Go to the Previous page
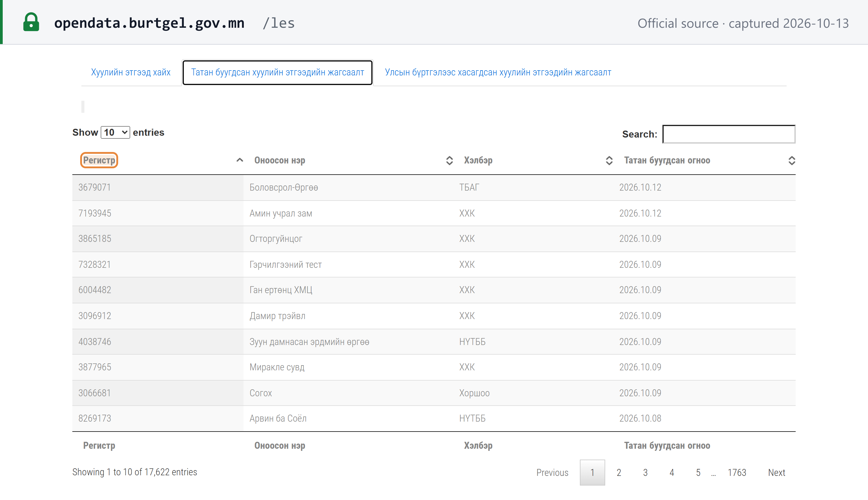The image size is (868, 500). (552, 473)
